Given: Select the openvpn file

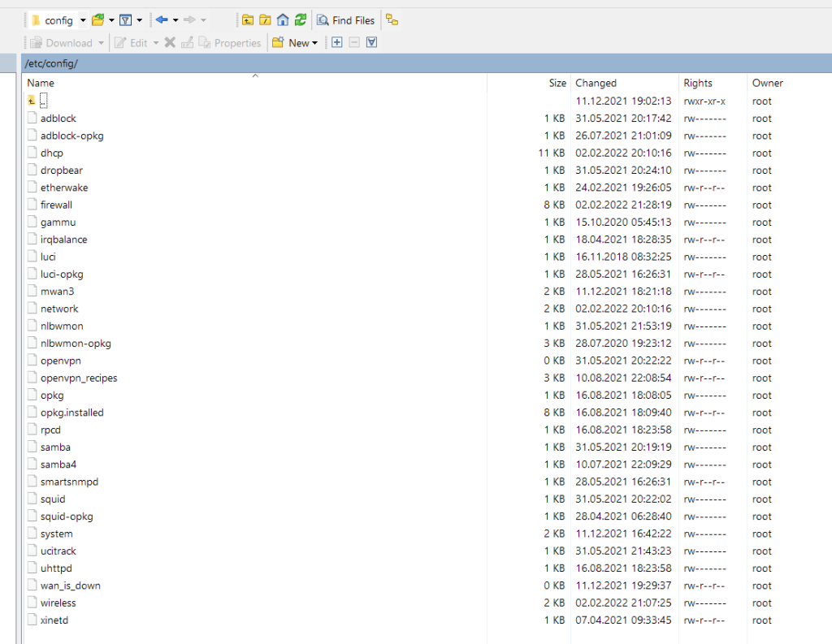Looking at the screenshot, I should (60, 361).
